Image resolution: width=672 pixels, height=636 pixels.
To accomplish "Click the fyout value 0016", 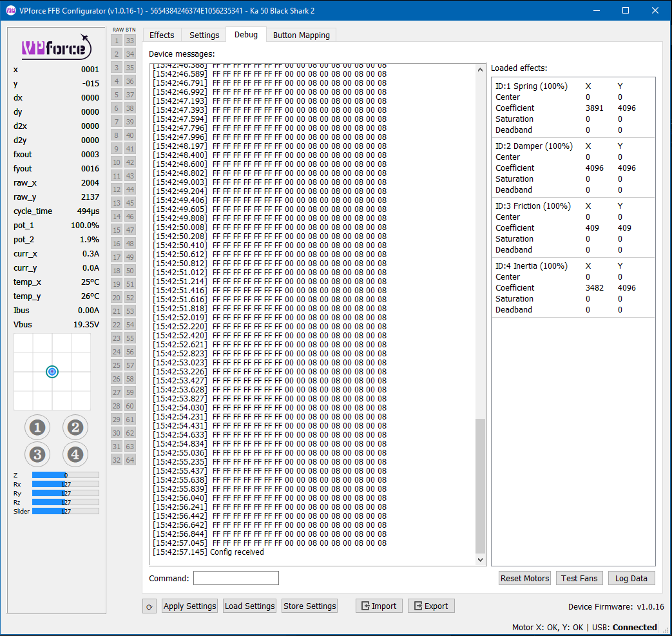I will click(x=90, y=169).
